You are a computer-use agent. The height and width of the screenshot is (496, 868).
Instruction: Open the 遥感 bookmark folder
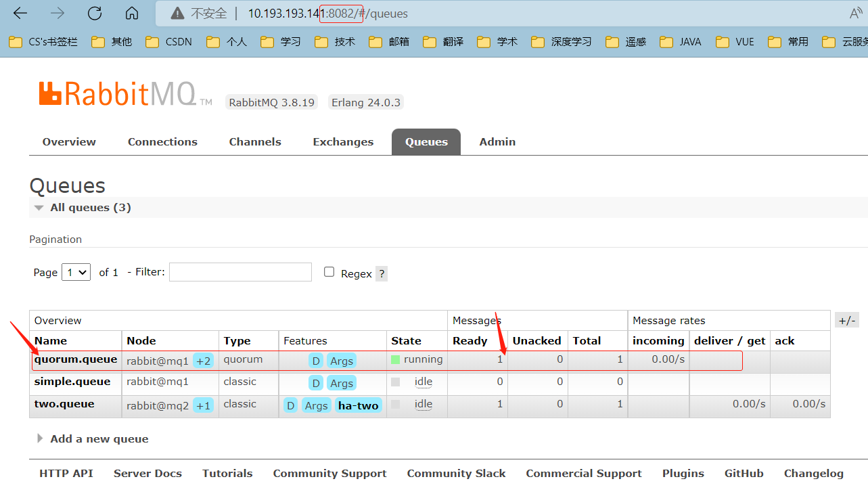(x=626, y=42)
